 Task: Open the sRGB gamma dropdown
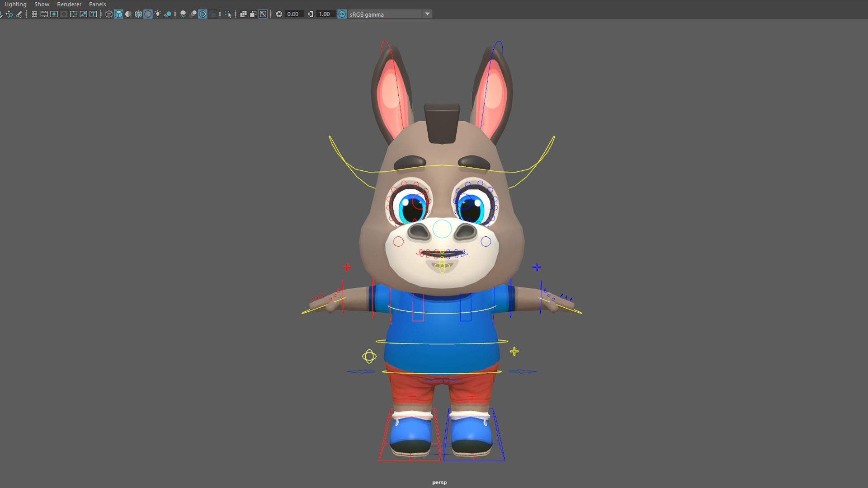427,14
